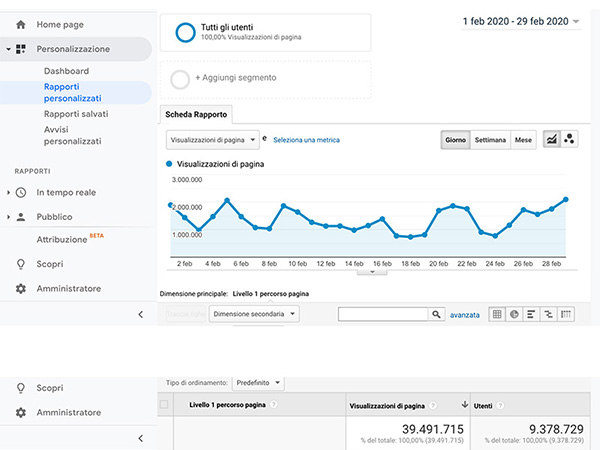Sort by Livello 1 percorso pagina column

click(x=227, y=405)
